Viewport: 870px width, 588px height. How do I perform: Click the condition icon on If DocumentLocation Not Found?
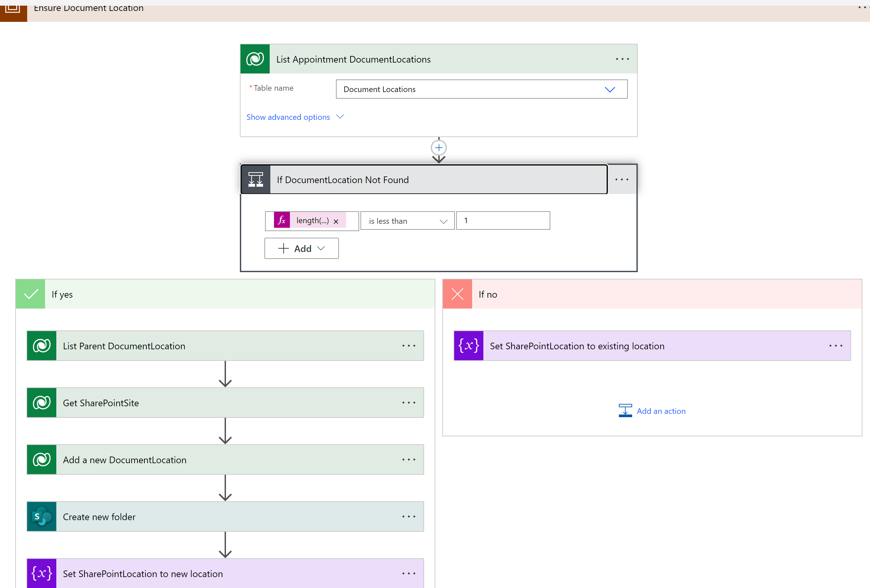point(256,179)
